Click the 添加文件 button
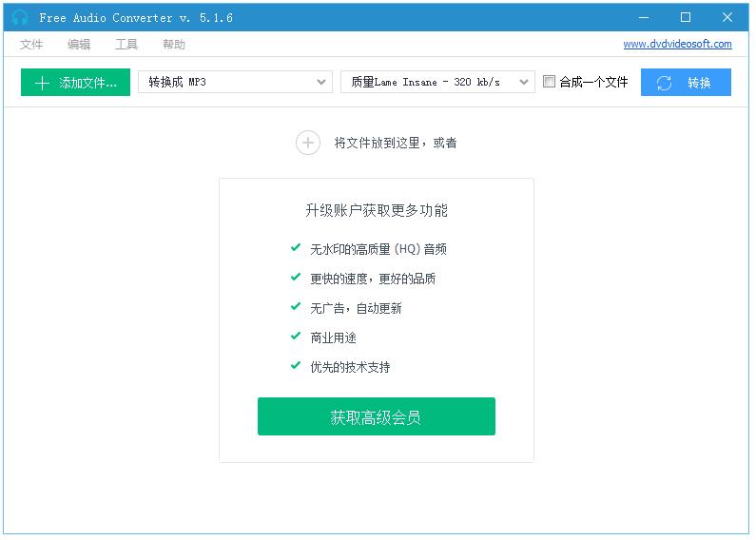The width and height of the screenshot is (756, 540). [75, 83]
